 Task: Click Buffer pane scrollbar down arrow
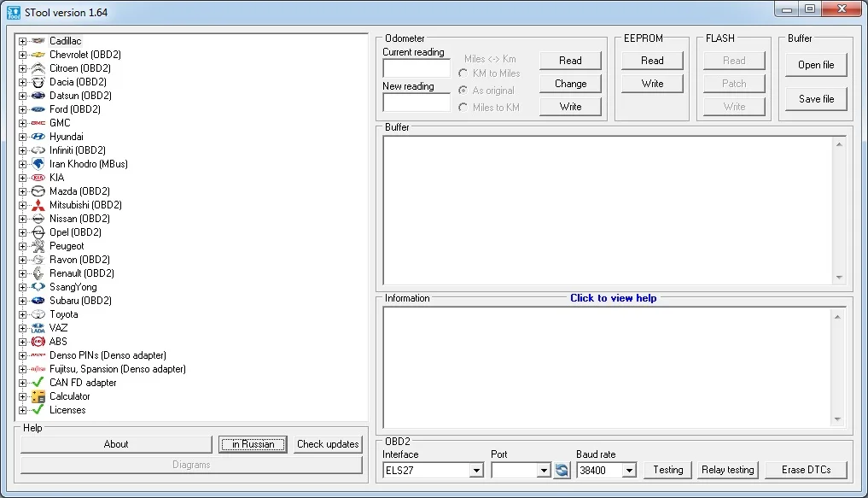(839, 278)
